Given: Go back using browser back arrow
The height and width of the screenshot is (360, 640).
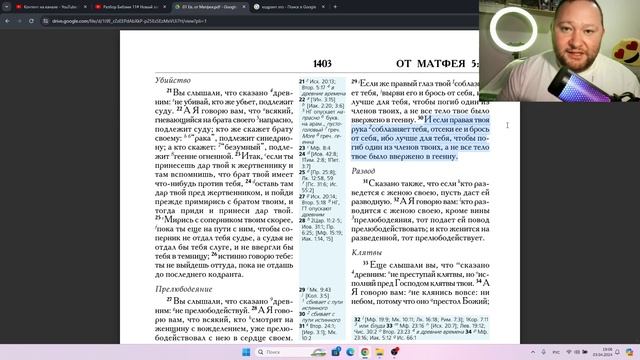Looking at the screenshot, I should point(7,21).
